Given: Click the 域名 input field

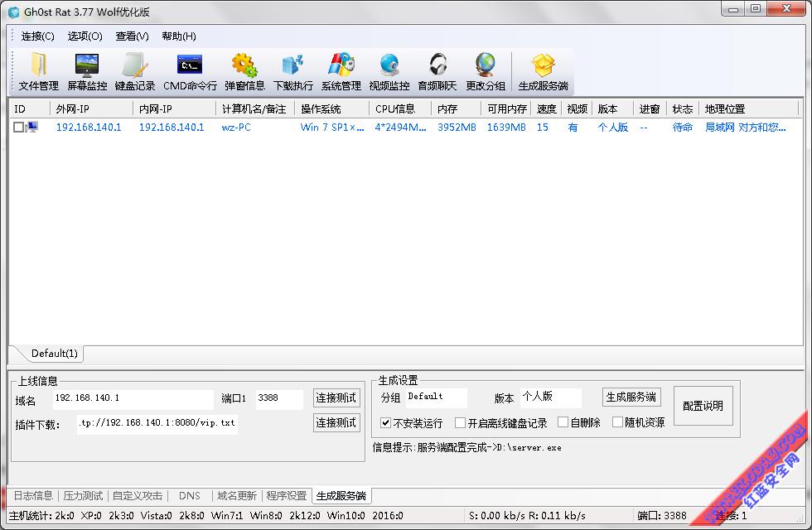Looking at the screenshot, I should point(133,398).
